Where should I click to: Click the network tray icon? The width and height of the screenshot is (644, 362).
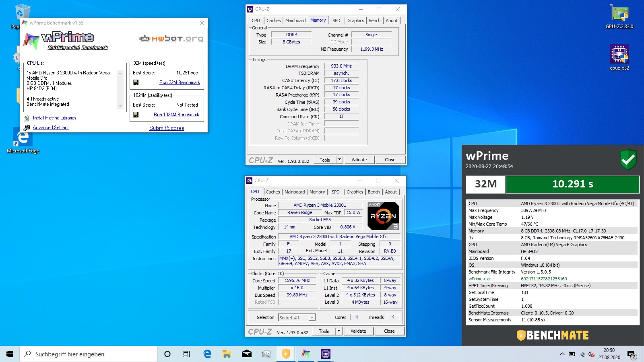(x=582, y=354)
